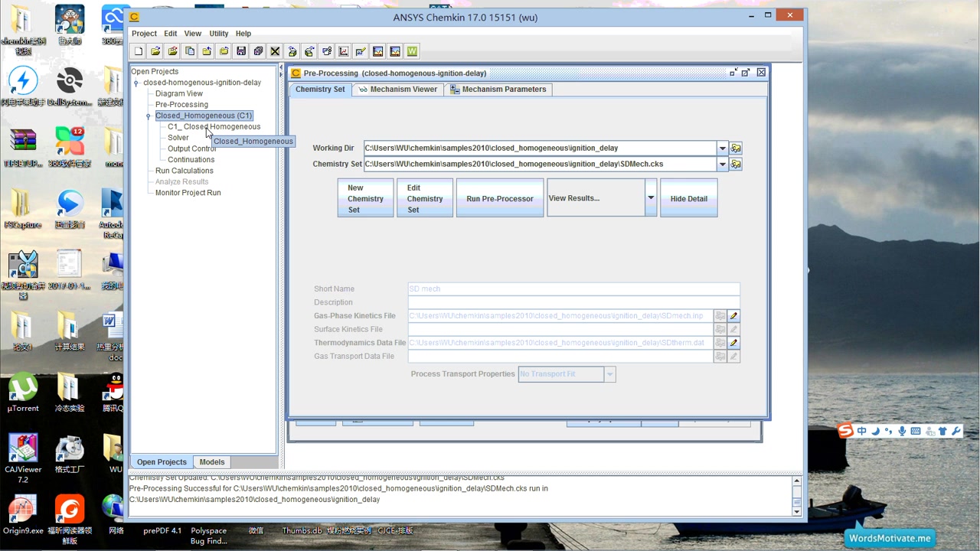Click the New Chemistry Set button
The width and height of the screenshot is (980, 551).
pyautogui.click(x=365, y=198)
